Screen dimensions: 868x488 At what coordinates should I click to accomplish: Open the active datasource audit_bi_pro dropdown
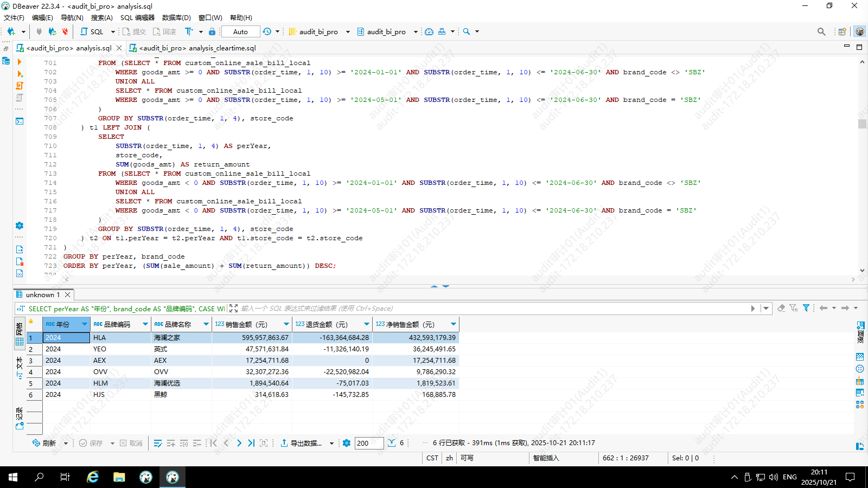(x=348, y=31)
